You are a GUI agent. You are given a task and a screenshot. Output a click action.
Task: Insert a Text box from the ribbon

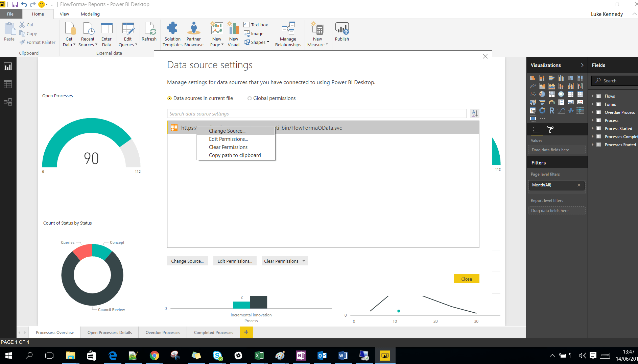click(256, 25)
